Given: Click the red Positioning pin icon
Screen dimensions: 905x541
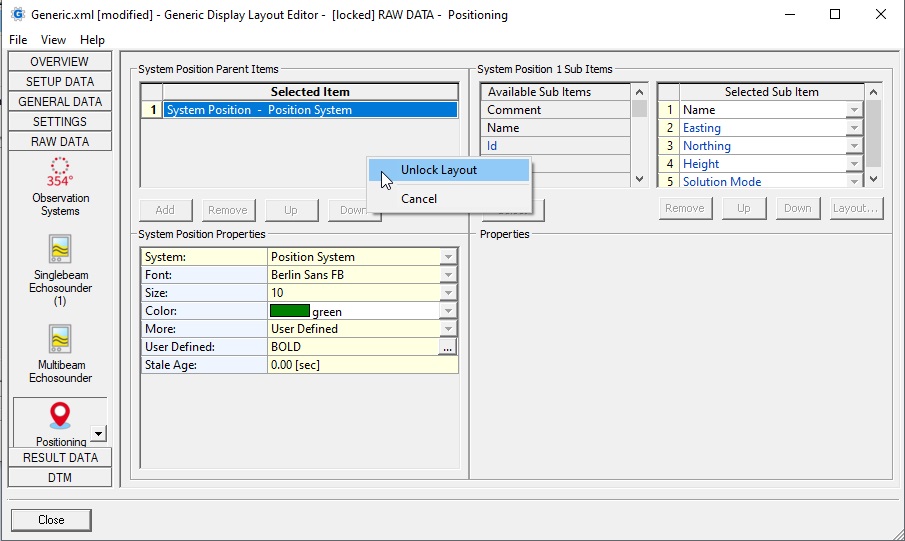Looking at the screenshot, I should 60,416.
